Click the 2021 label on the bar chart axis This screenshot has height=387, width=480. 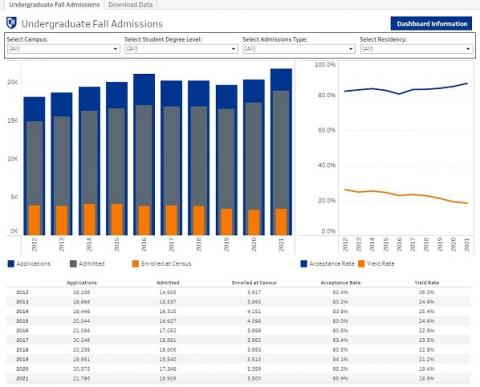[281, 244]
